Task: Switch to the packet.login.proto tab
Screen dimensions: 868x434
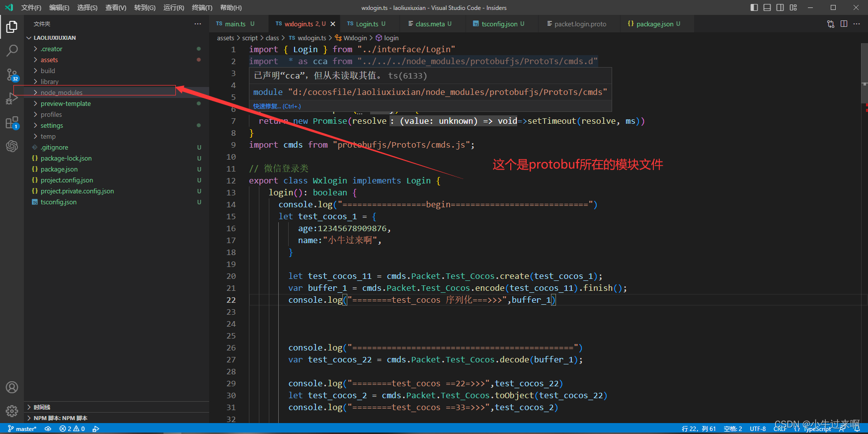Action: click(579, 24)
